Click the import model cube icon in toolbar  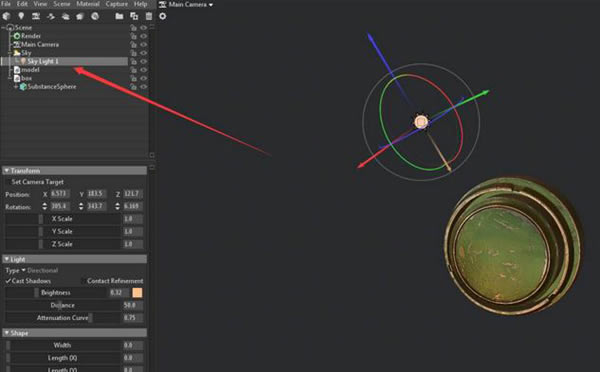point(7,16)
